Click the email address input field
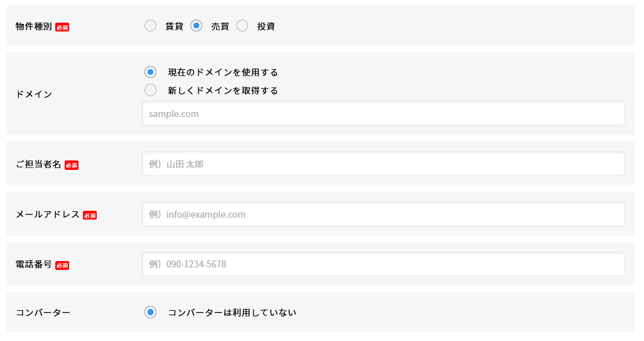This screenshot has width=644, height=341. 383,214
